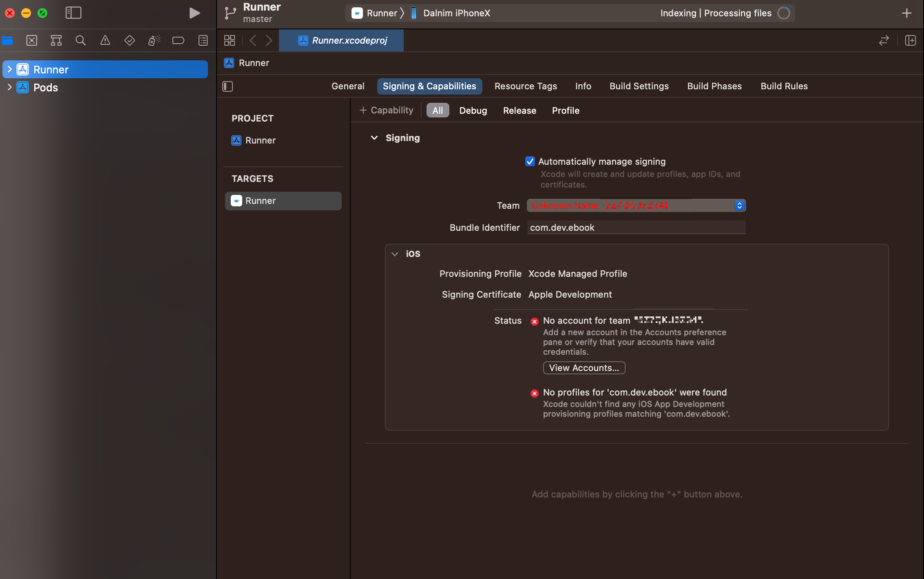This screenshot has height=579, width=924.
Task: Open the Breakpoint navigator icon
Action: click(x=178, y=40)
